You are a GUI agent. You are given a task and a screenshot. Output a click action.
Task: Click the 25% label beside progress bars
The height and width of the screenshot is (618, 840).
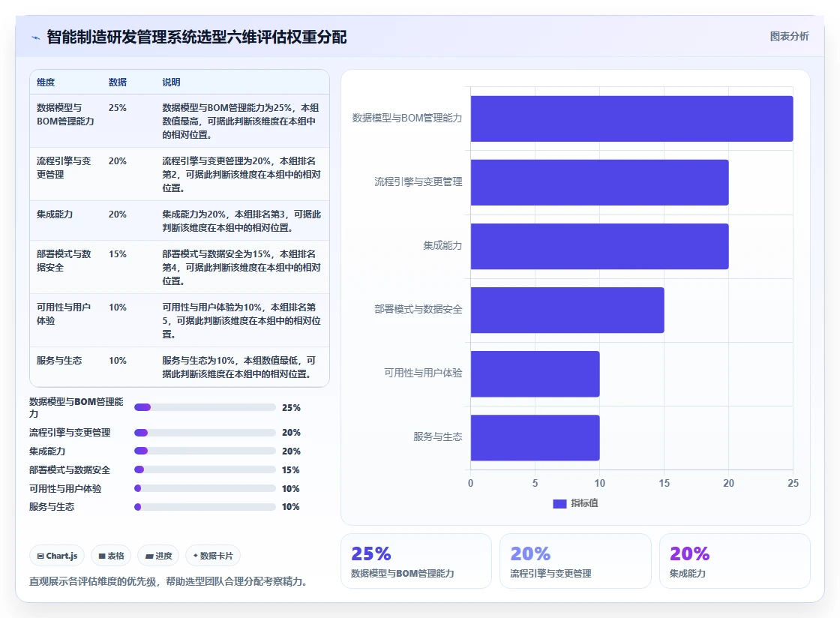(291, 407)
